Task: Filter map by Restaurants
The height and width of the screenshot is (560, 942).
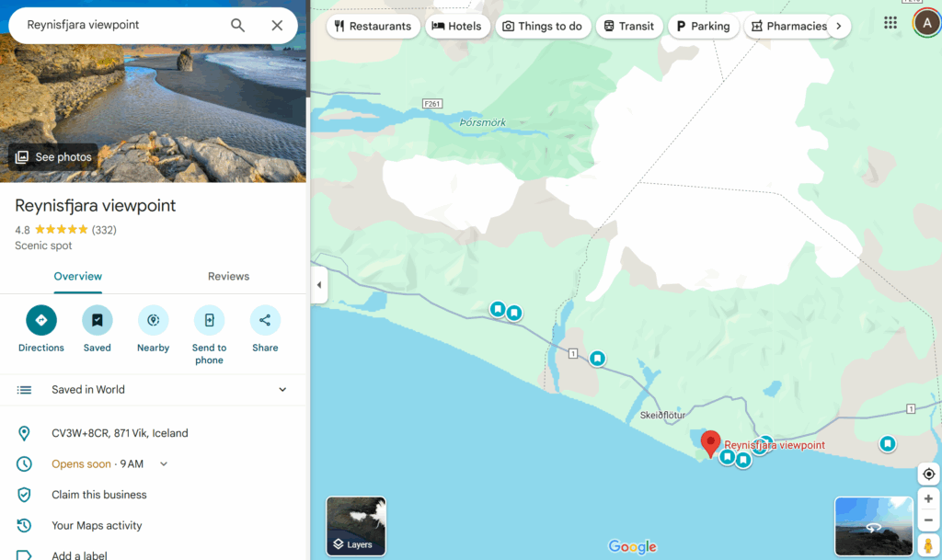Action: [x=373, y=27]
